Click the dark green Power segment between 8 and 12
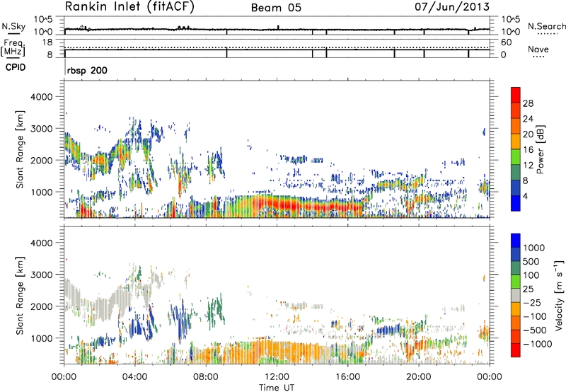The height and width of the screenshot is (392, 566). (516, 173)
